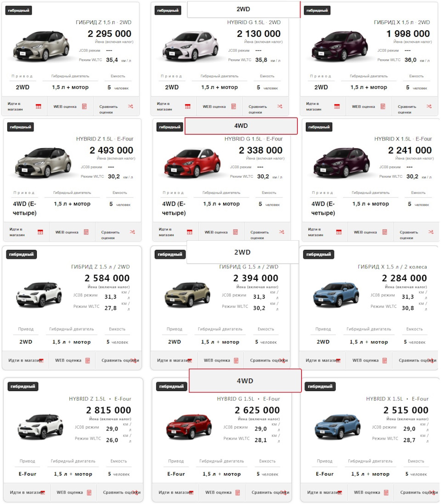Select the dark purple car image priced 2 241 000
The image size is (441, 504).
342,162
